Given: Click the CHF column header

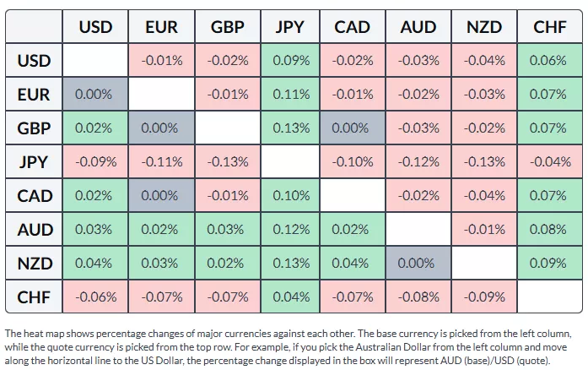Looking at the screenshot, I should pyautogui.click(x=550, y=27).
